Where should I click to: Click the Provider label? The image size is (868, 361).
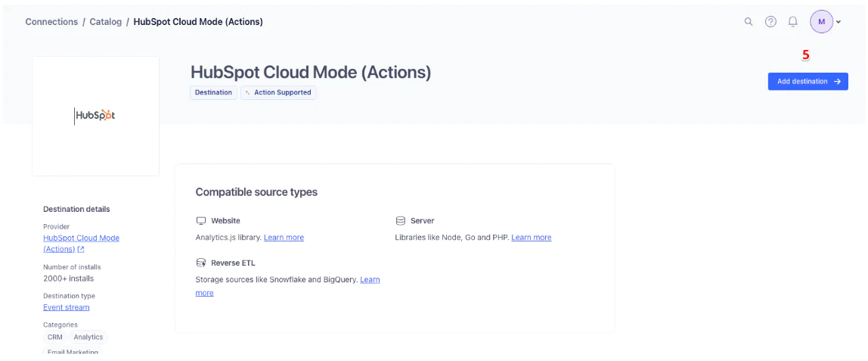pyautogui.click(x=57, y=226)
